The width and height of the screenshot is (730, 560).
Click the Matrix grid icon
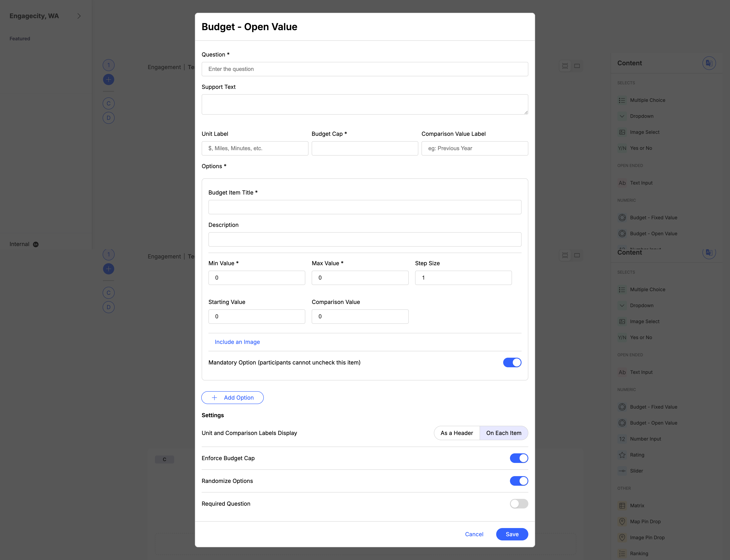pos(622,506)
